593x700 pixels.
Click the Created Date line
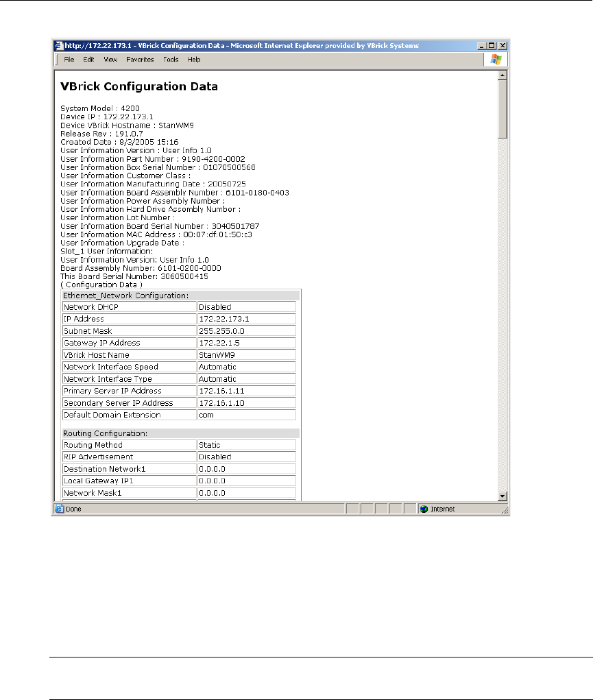click(119, 142)
